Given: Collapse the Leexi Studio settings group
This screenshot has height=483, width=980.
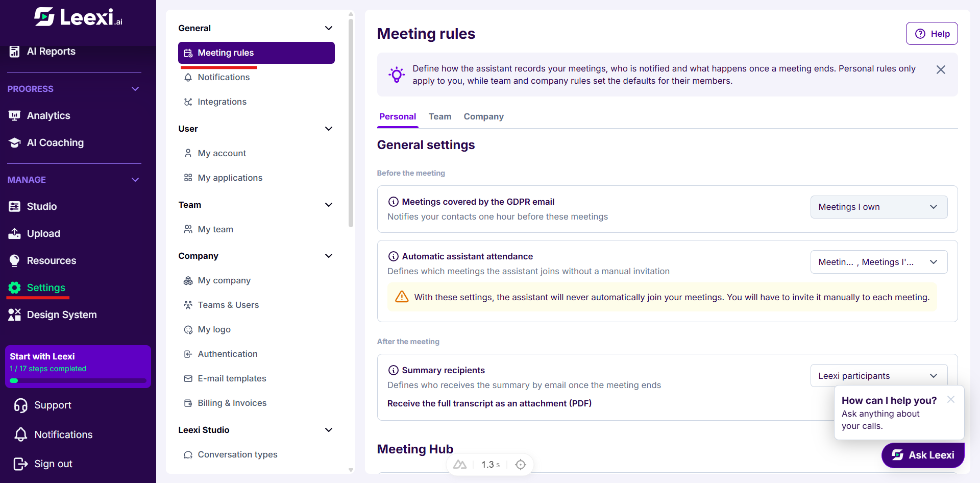Looking at the screenshot, I should (329, 430).
